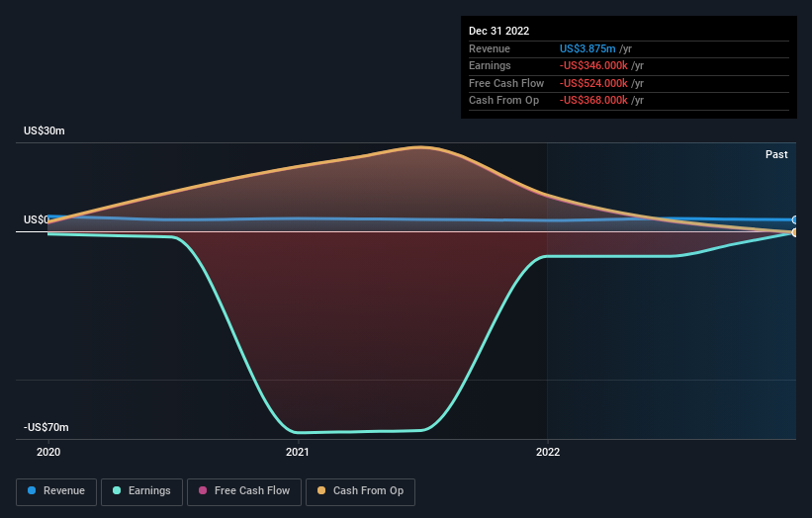Toggle the Revenue legend series

tap(56, 491)
